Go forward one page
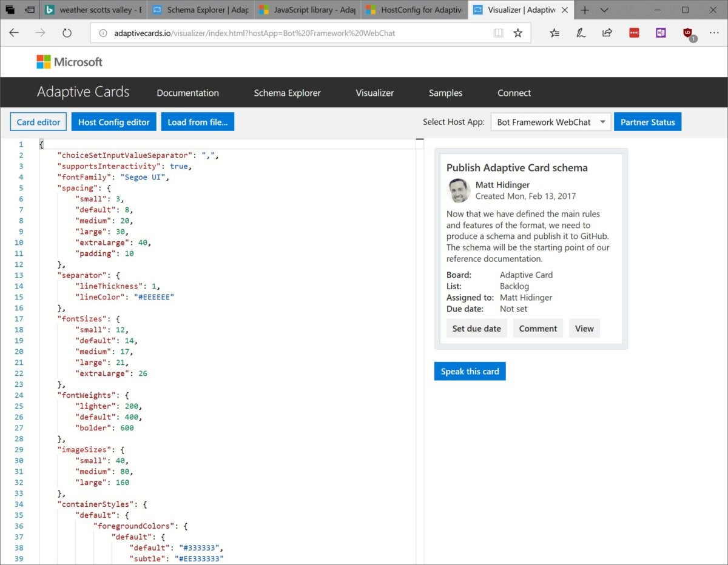This screenshot has width=728, height=565. click(41, 33)
